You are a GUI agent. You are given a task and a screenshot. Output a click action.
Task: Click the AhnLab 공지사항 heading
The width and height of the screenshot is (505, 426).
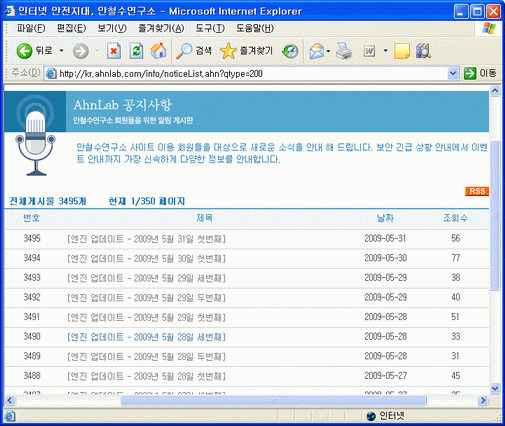click(122, 105)
